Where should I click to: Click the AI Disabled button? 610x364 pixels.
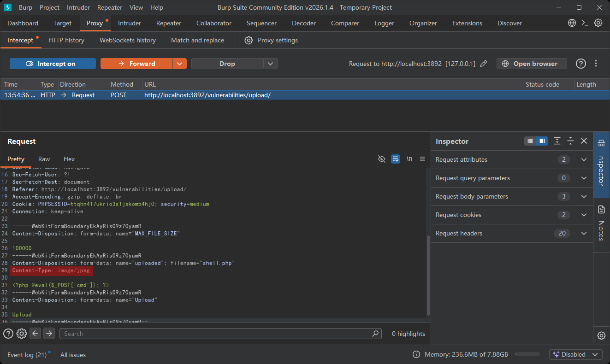coord(569,354)
